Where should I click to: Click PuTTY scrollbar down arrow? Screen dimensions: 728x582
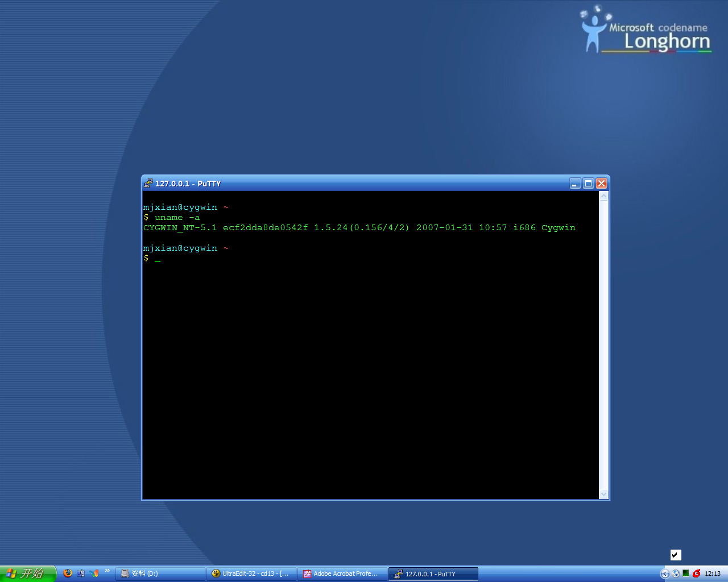[x=604, y=494]
